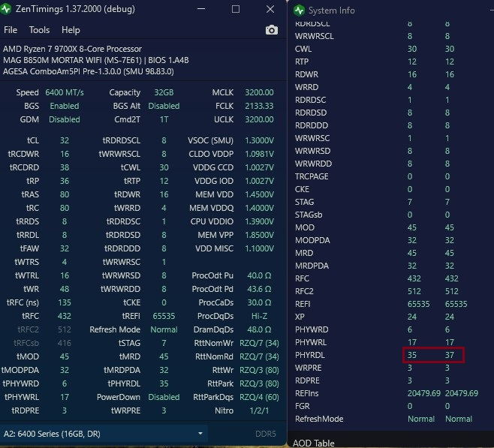This screenshot has height=448, width=494.
Task: Open the Tools menu
Action: 39,30
